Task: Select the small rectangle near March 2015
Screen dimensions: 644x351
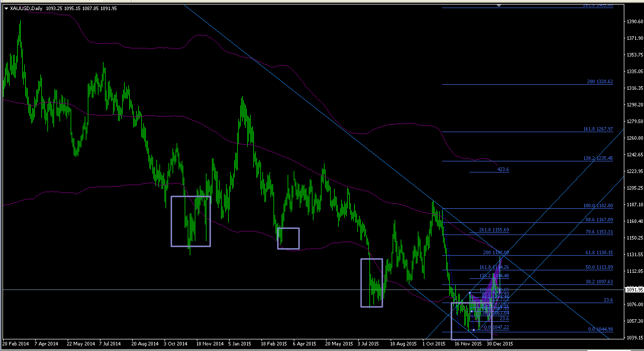Action: point(288,239)
